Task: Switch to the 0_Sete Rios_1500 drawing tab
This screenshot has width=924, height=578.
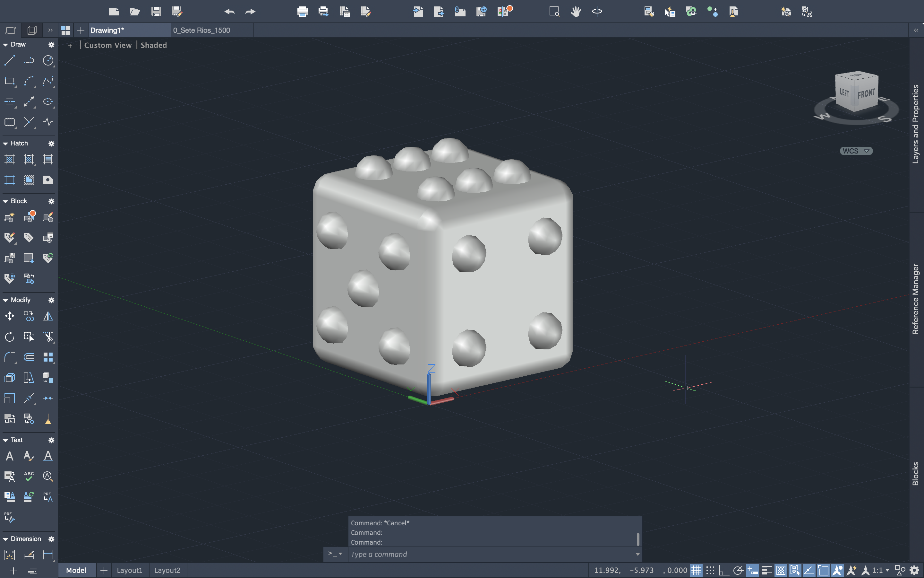Action: (212, 30)
